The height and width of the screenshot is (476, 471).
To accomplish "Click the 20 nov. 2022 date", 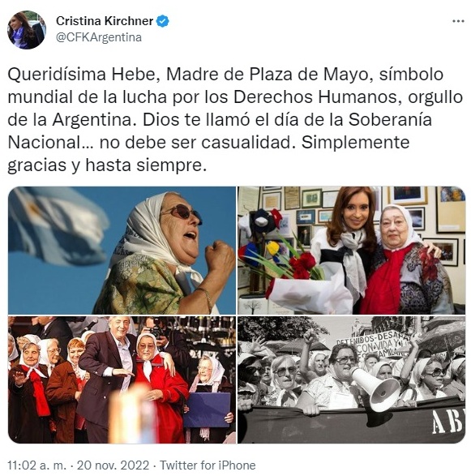I will tap(113, 465).
